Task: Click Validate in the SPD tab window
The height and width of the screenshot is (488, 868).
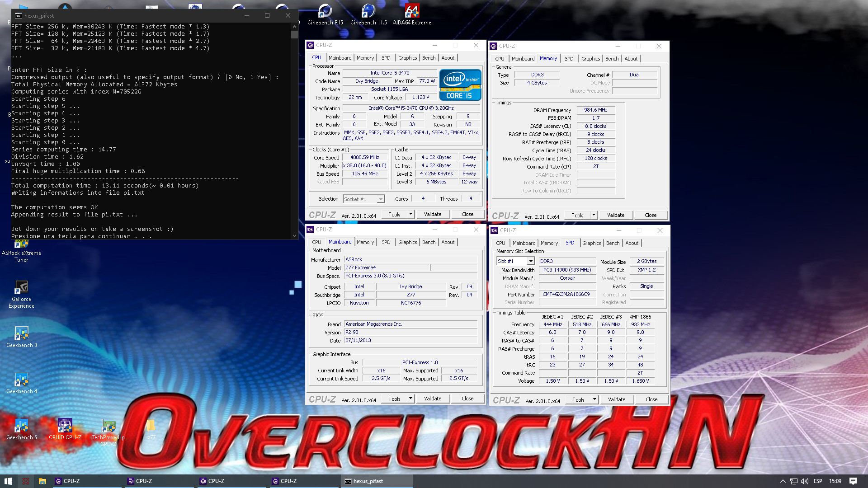Action: pyautogui.click(x=617, y=399)
